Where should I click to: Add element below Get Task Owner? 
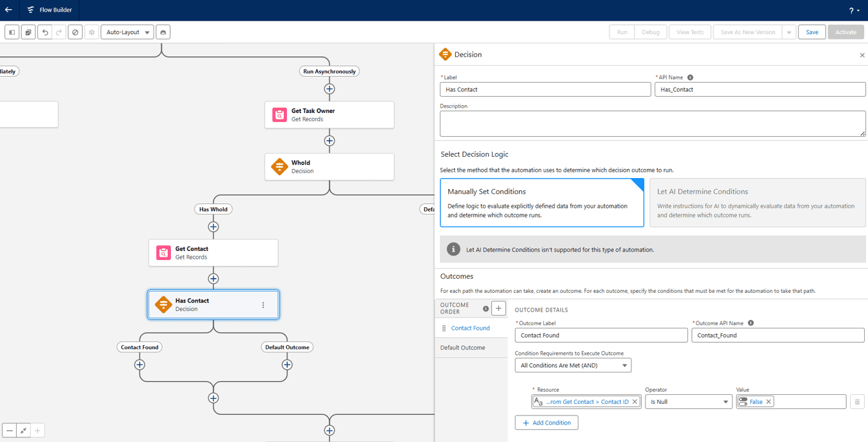[330, 141]
